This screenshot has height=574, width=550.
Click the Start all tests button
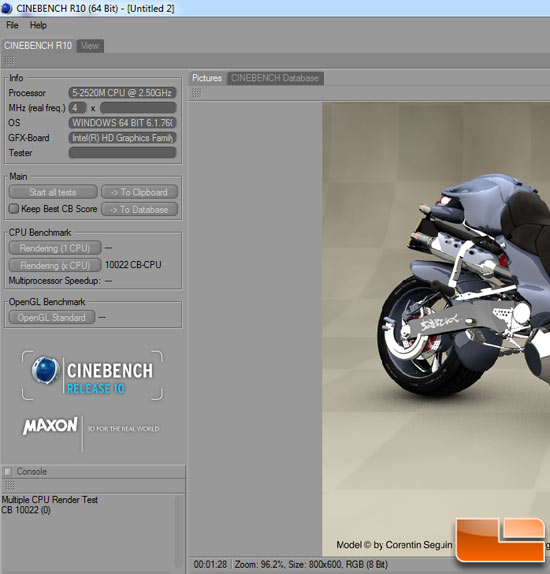[53, 192]
